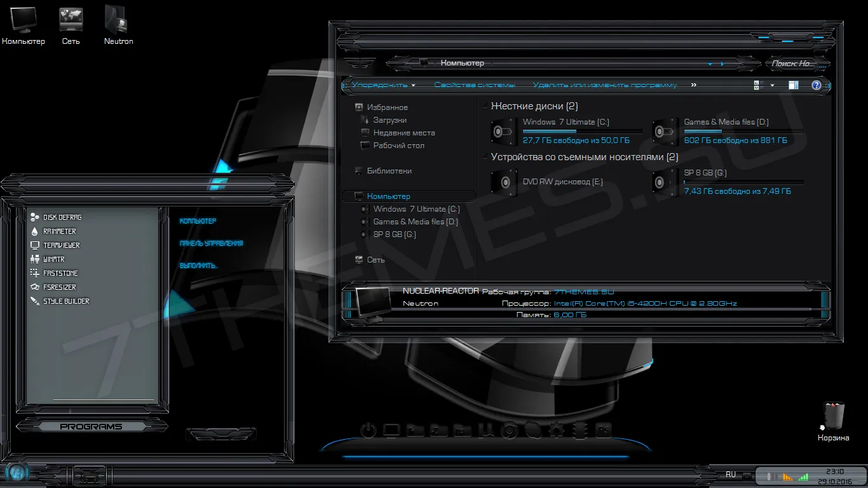
Task: Open the view options dropdown arrow
Action: (773, 85)
